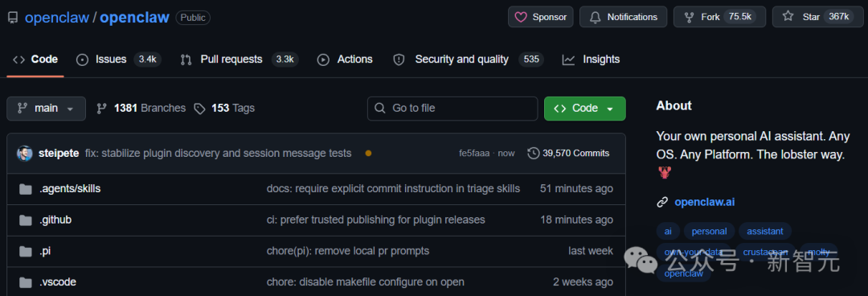Open the openclaw repository name link
The image size is (868, 296).
(x=134, y=17)
